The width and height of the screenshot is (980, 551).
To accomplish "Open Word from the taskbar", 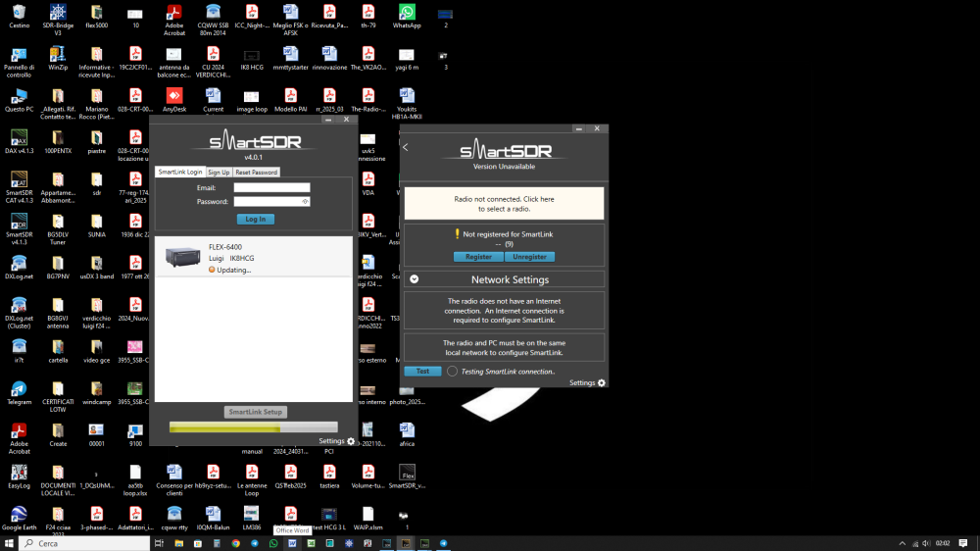I will [x=292, y=543].
